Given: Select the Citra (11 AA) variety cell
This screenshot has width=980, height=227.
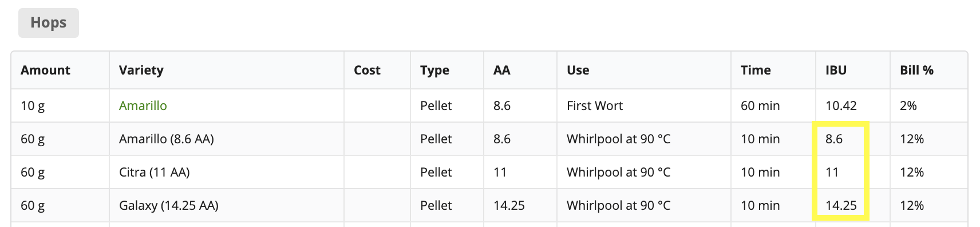Looking at the screenshot, I should 155,172.
